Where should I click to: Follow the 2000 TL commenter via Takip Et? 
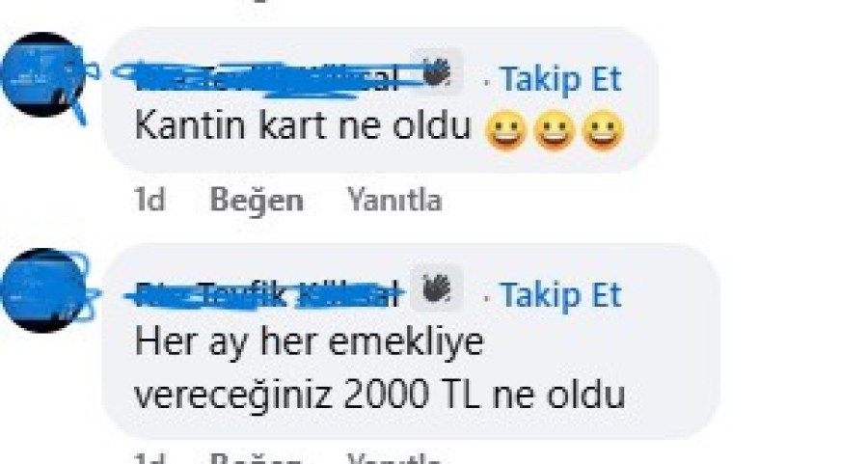[x=560, y=296]
